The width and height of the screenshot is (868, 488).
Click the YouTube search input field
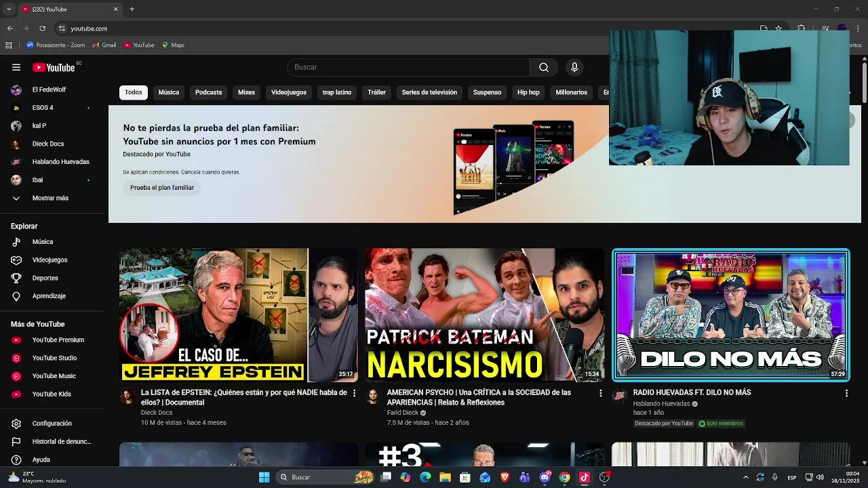coord(409,67)
